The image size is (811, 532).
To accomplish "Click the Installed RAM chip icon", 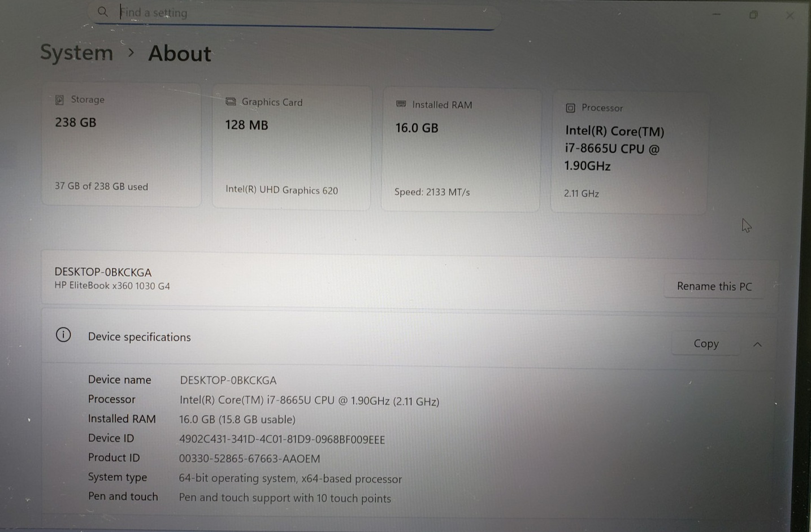I will tap(401, 104).
